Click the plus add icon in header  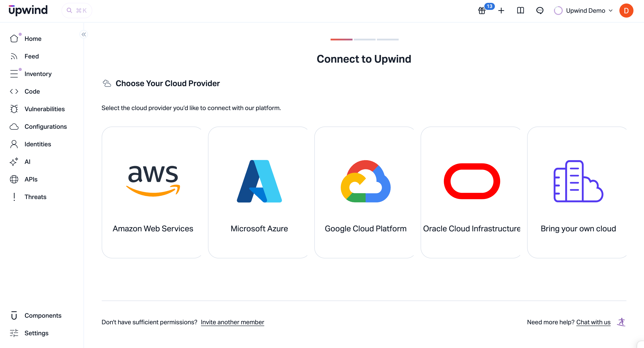pyautogui.click(x=501, y=11)
